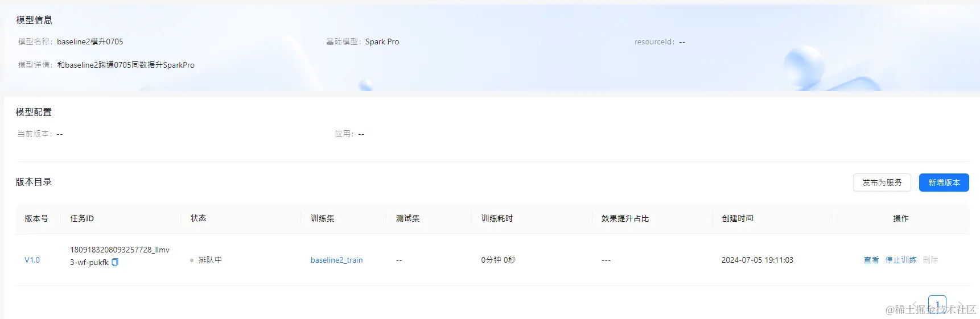Select page 1 in pagination
The image size is (980, 319).
937,304
